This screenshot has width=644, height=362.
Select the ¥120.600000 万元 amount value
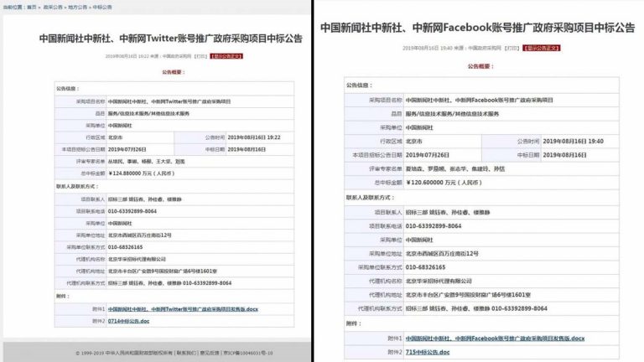pos(444,183)
